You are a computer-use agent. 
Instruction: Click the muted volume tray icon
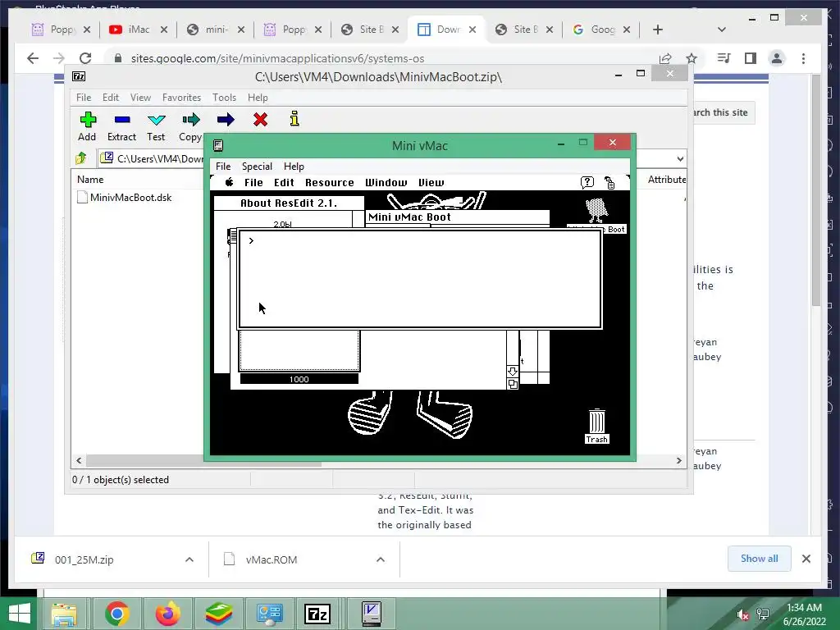click(742, 614)
